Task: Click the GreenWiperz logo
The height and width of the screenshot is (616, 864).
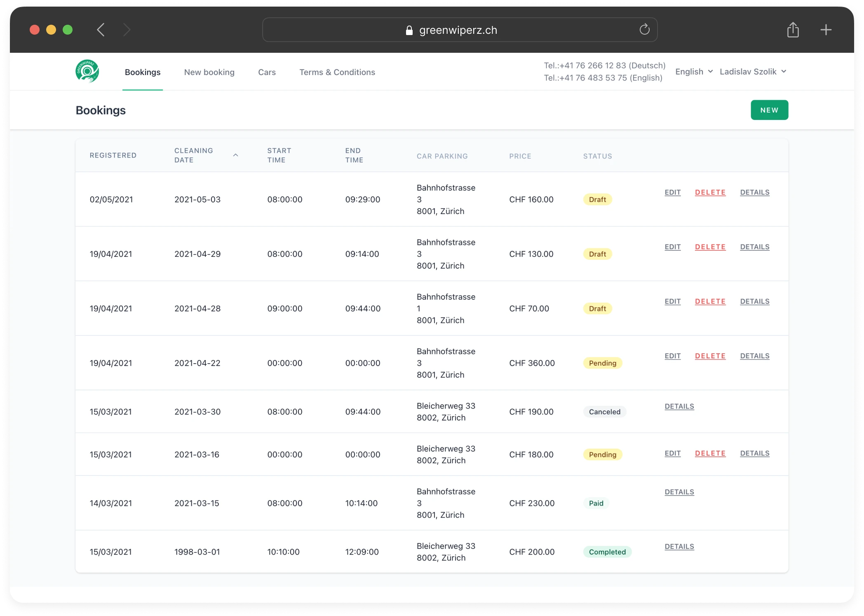Action: click(87, 71)
